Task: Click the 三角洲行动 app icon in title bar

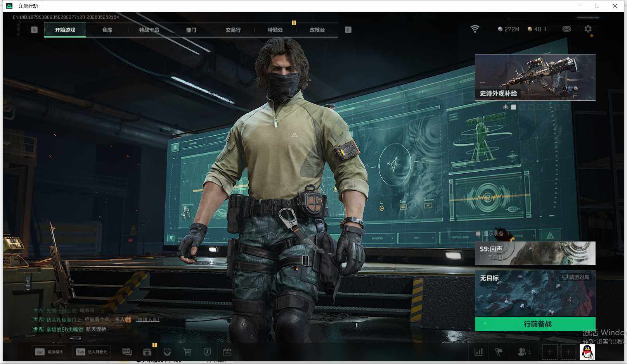Action: point(9,6)
